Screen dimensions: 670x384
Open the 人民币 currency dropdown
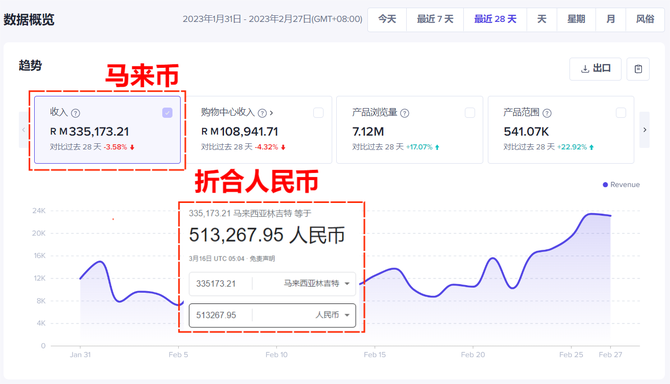[332, 315]
